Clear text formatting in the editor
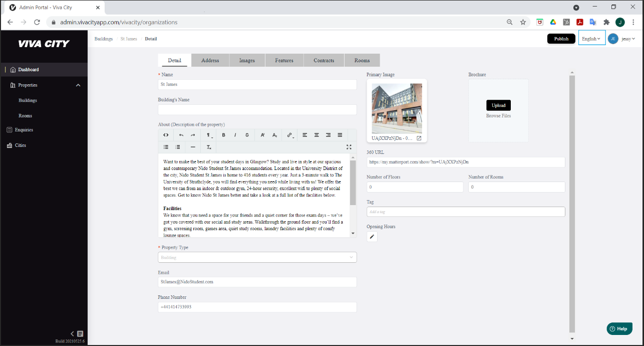The height and width of the screenshot is (346, 644). click(209, 147)
